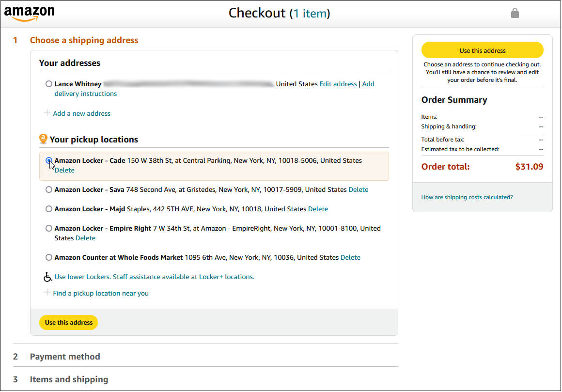Open the Use lower Lockers accessibility link

point(155,277)
